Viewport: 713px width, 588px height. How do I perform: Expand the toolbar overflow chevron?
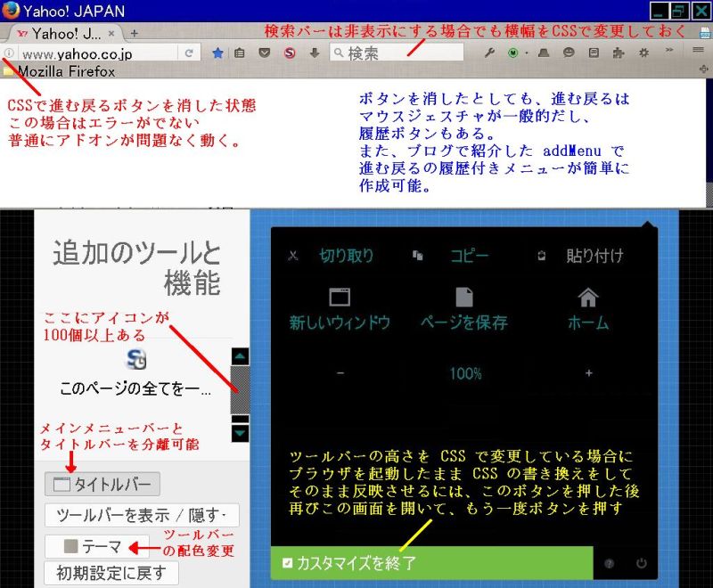click(669, 50)
